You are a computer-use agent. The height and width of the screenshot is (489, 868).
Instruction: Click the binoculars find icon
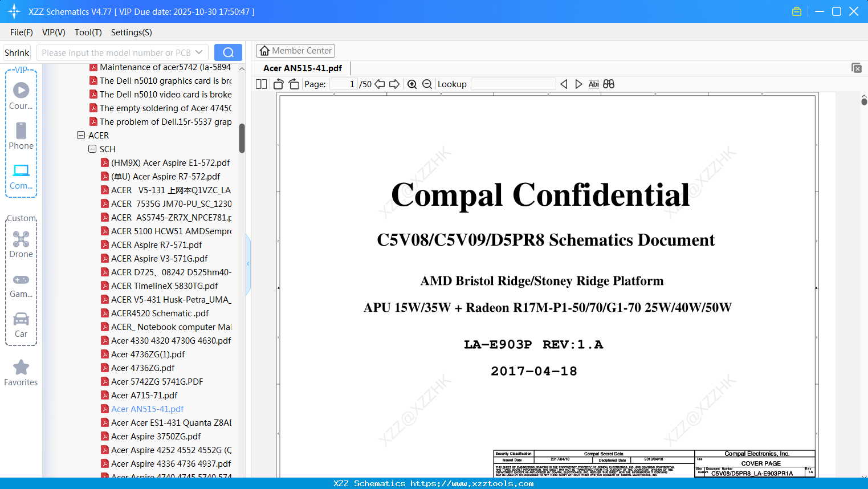[609, 84]
